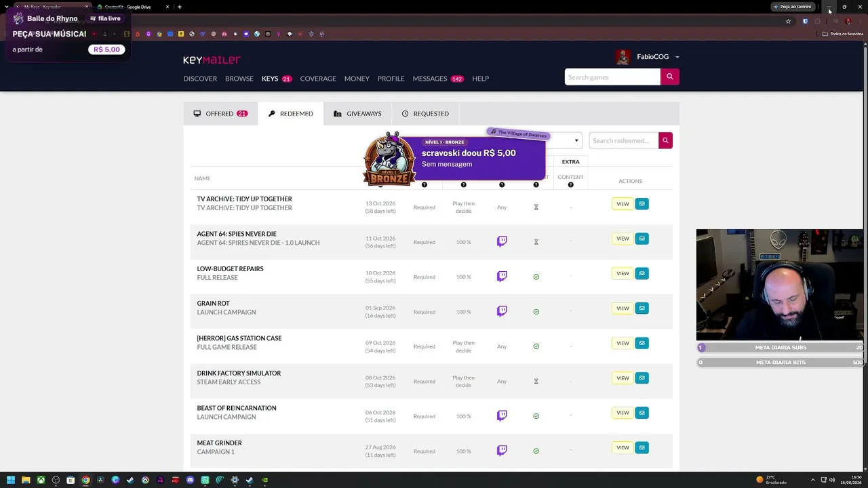This screenshot has height=488, width=868.
Task: Open the Profile menu
Action: [391, 79]
